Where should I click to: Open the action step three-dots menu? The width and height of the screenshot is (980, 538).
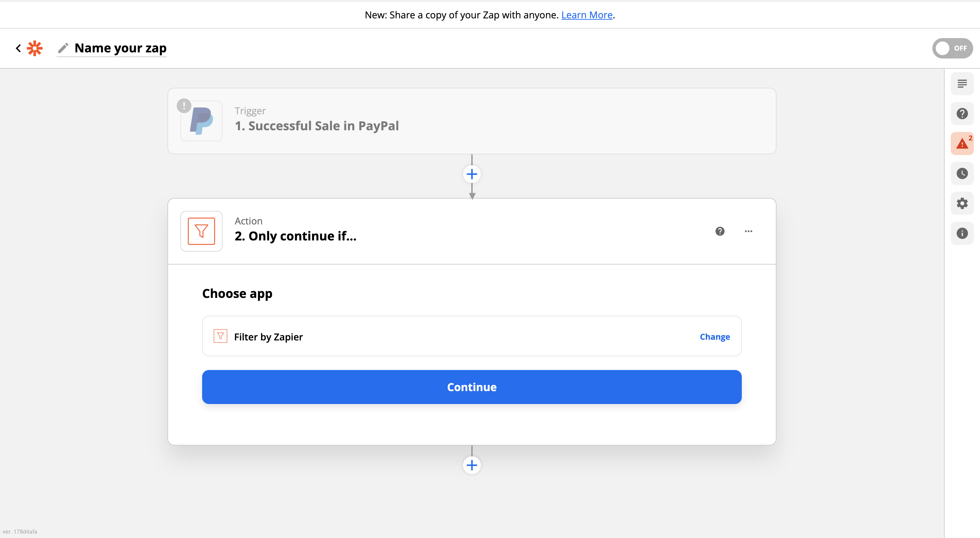[748, 231]
